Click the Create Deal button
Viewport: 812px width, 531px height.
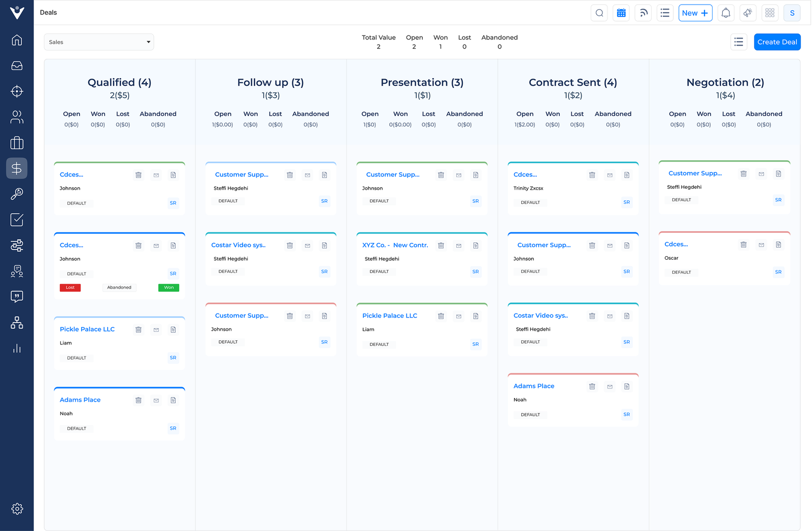[x=777, y=42]
